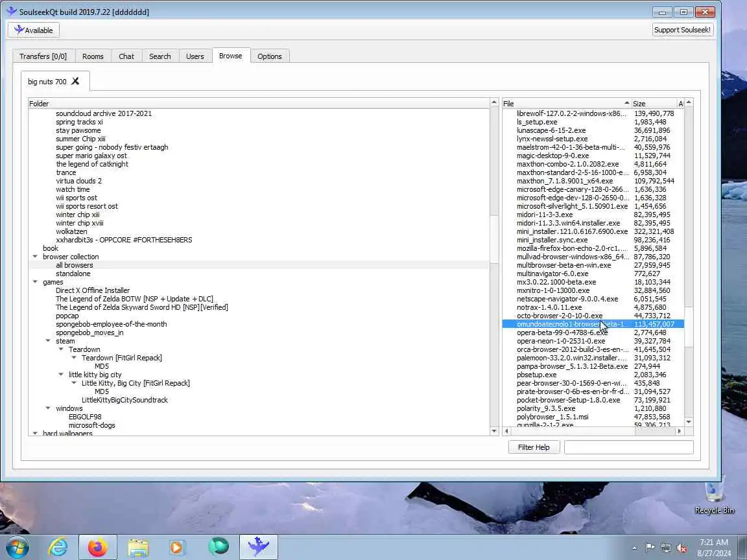Select the big nuts 700 user tab
This screenshot has height=560, width=747.
pyautogui.click(x=47, y=82)
